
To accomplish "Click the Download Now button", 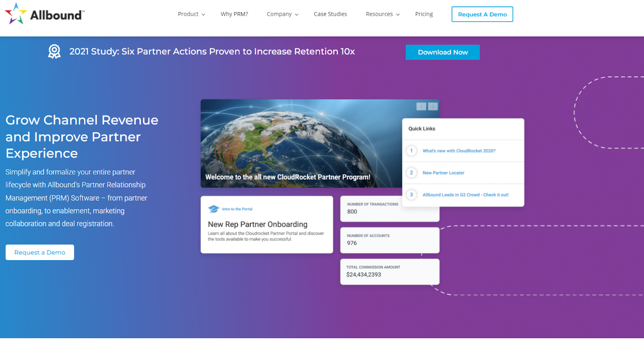I will pyautogui.click(x=443, y=52).
